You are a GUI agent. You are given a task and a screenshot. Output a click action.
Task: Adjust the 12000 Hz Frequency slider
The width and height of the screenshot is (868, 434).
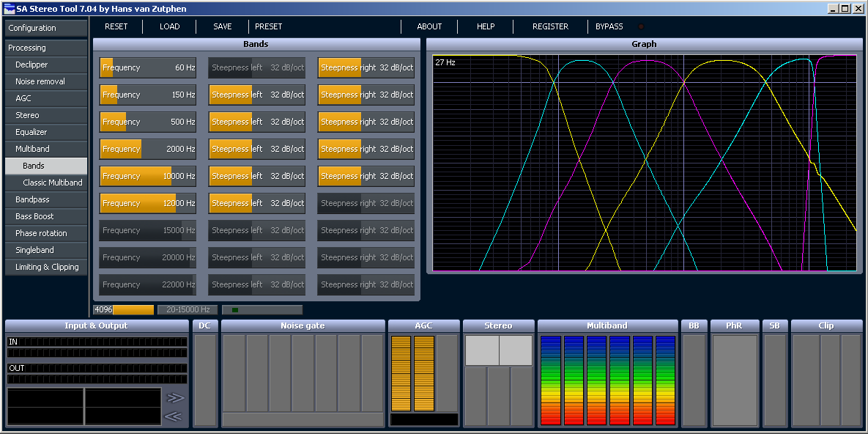pyautogui.click(x=148, y=203)
